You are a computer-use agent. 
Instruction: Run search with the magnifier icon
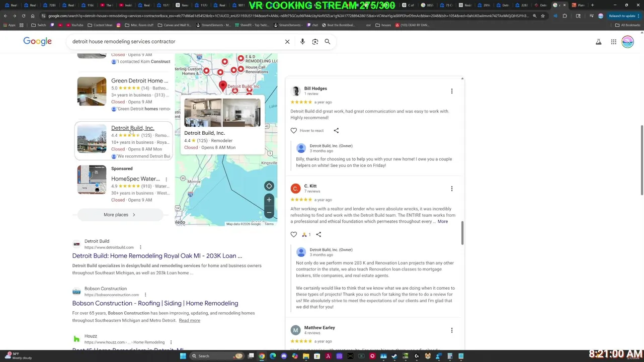tap(328, 42)
